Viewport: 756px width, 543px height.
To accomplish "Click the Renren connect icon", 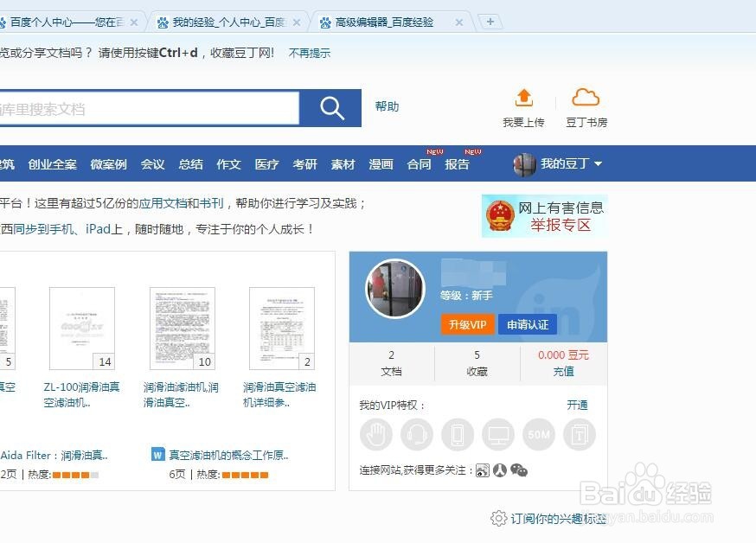I will pos(499,470).
